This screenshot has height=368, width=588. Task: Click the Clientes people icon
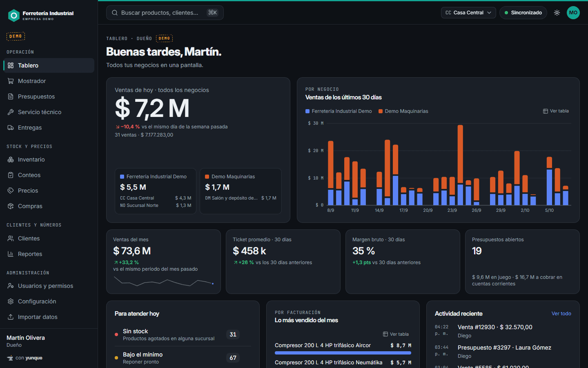click(11, 238)
